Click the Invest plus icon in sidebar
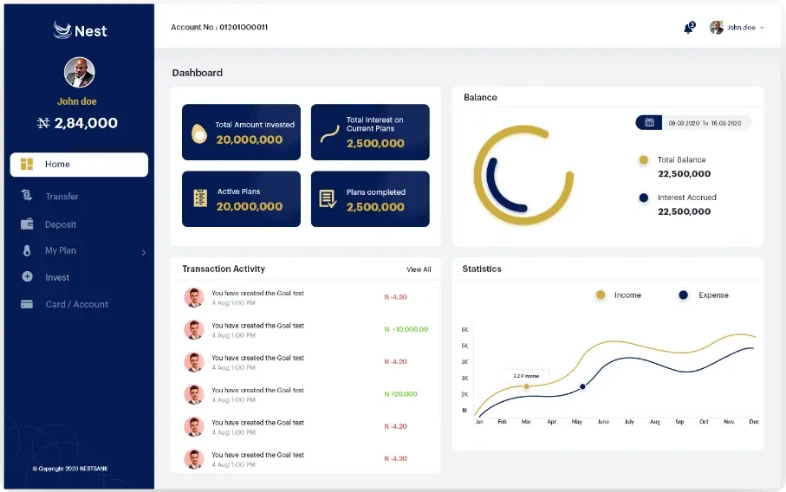The image size is (786, 492). [27, 277]
